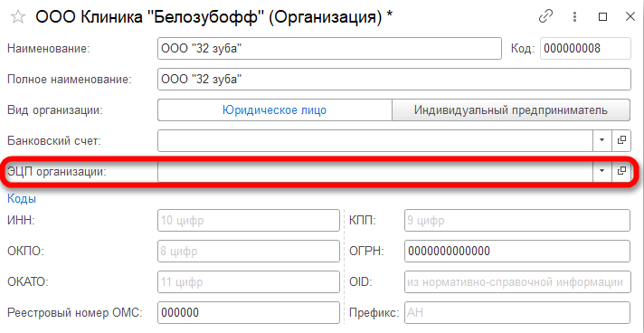Open the three-dot more actions menu

[x=574, y=17]
